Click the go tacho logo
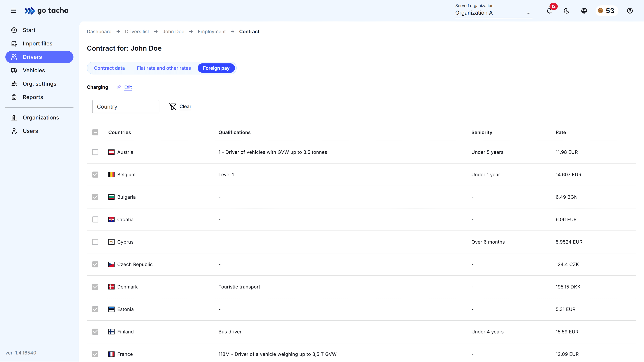 [46, 11]
